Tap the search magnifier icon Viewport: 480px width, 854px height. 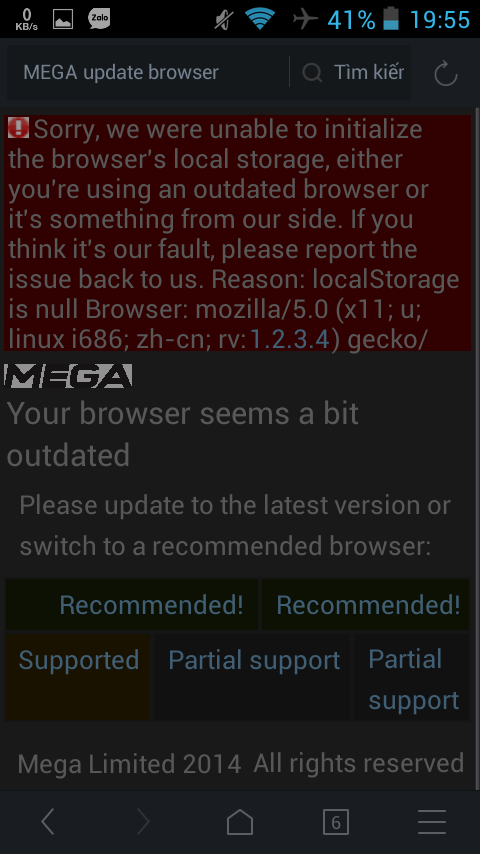tap(312, 72)
